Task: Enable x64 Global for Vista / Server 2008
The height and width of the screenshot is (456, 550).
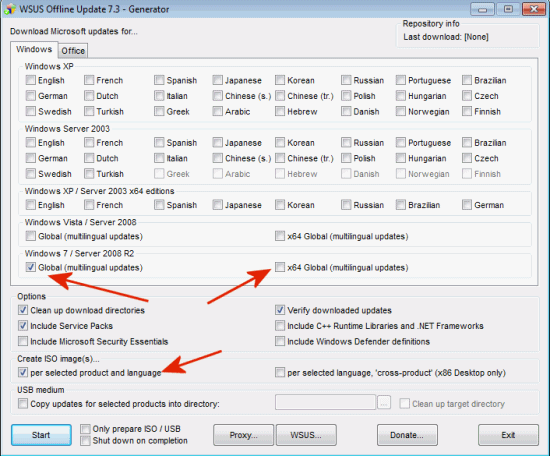Action: (280, 236)
